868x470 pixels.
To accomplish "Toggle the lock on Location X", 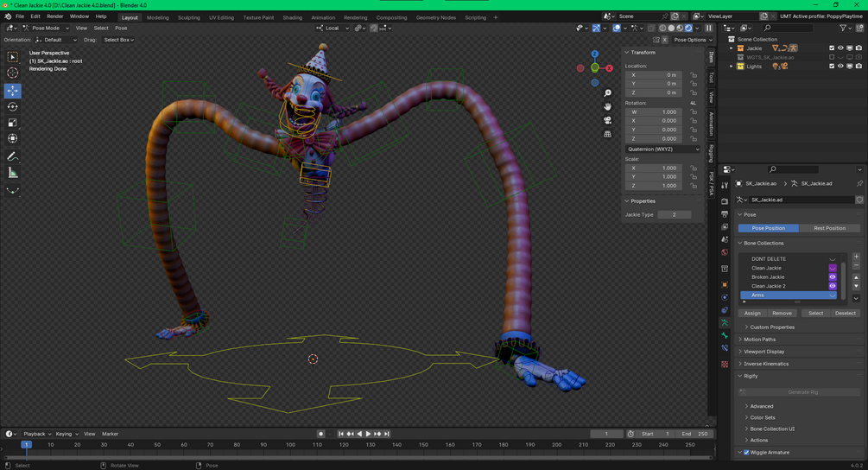I will pyautogui.click(x=694, y=75).
